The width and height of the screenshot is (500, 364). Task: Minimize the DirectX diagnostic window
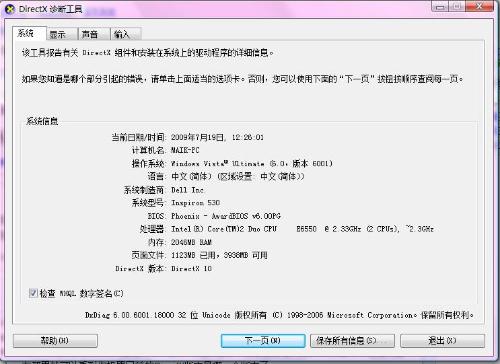tap(440, 7)
